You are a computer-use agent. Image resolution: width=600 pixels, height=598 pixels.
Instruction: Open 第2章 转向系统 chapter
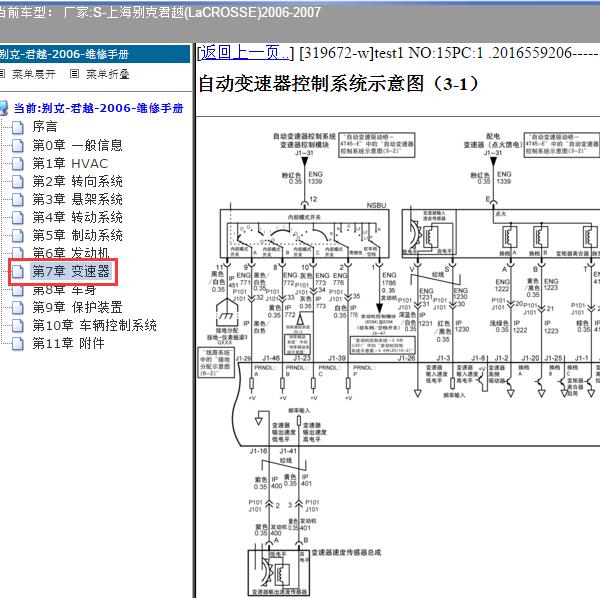[x=77, y=181]
